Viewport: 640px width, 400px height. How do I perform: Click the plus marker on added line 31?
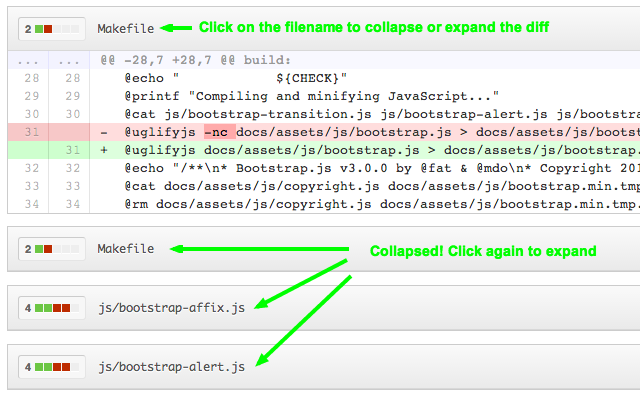(104, 150)
